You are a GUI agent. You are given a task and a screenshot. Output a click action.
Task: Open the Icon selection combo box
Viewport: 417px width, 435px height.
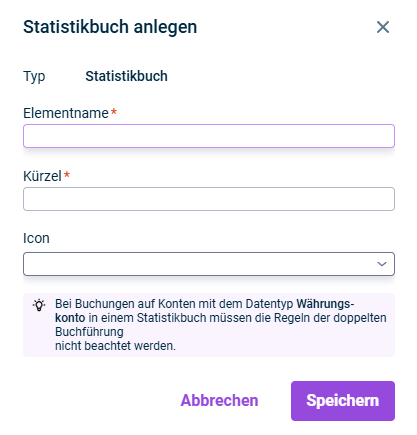click(x=209, y=264)
